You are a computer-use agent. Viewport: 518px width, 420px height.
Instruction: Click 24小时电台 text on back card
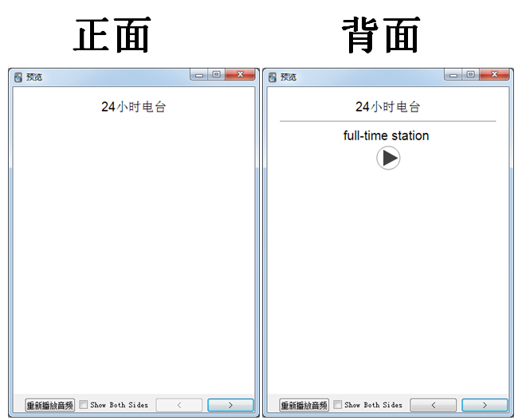tap(387, 107)
